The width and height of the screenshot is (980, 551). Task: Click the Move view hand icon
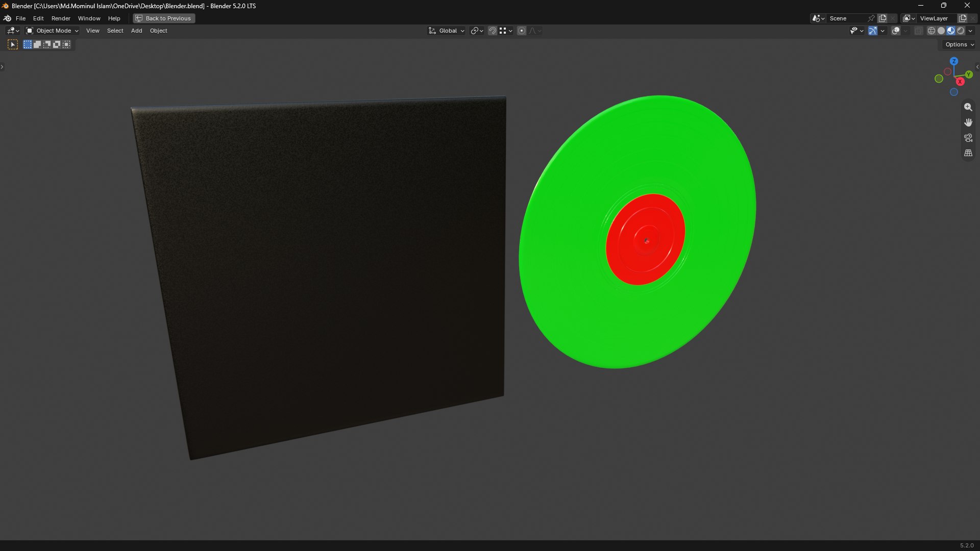[968, 122]
